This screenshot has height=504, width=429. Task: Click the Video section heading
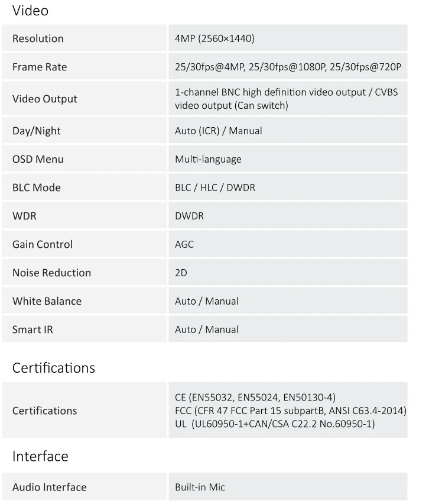point(30,11)
